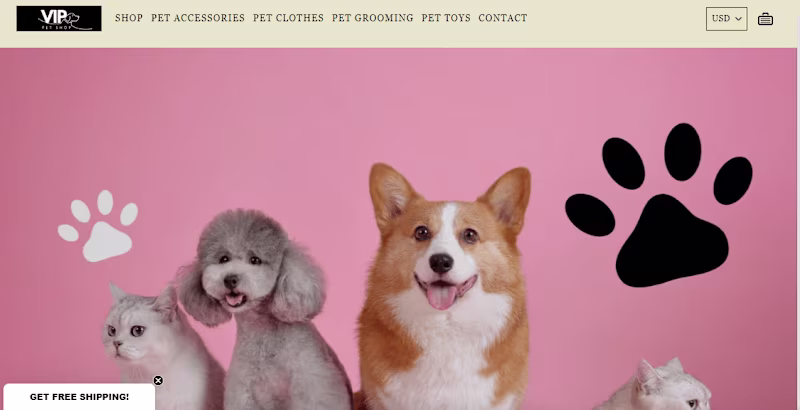Click the large black paw print
800x410 pixels.
[659, 205]
